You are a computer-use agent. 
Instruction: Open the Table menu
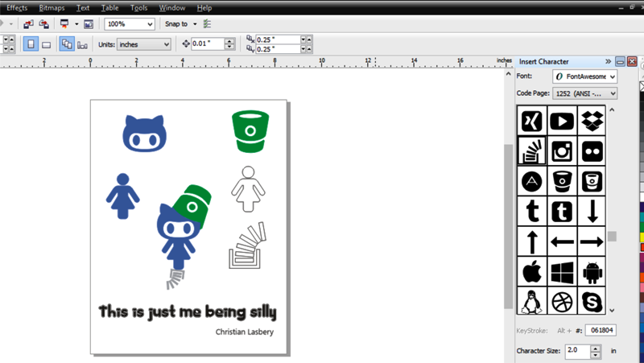pyautogui.click(x=109, y=8)
